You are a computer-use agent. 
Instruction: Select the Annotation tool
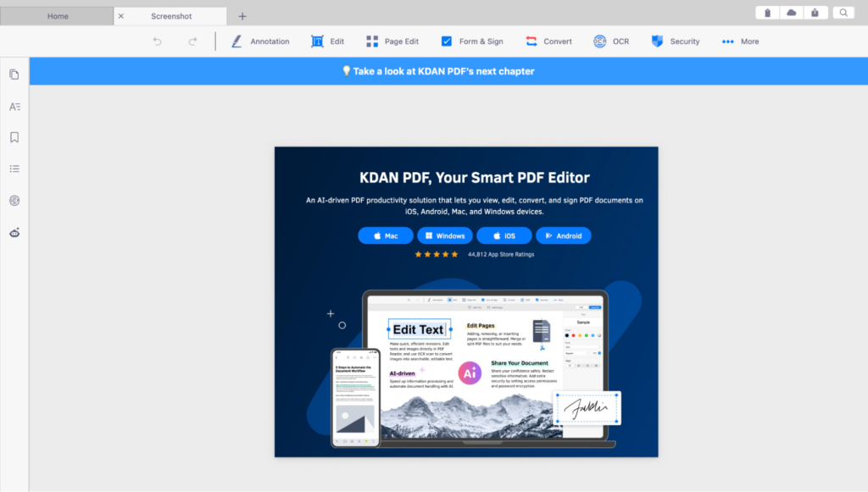260,41
